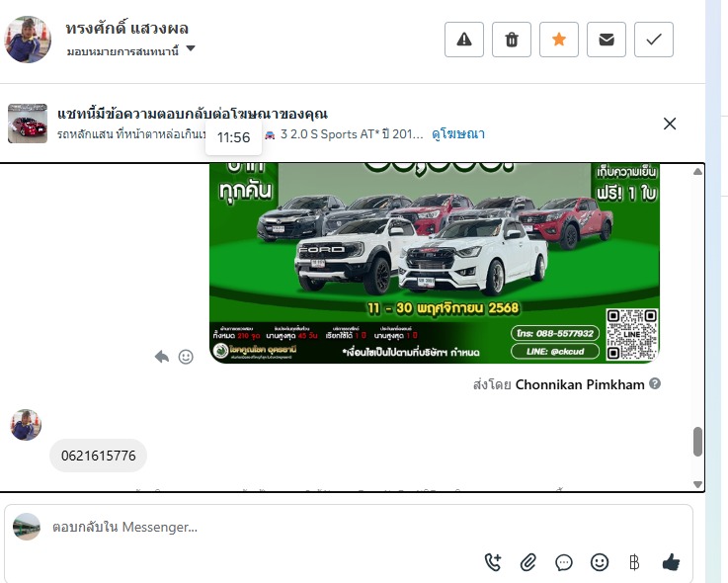Select the 0621615776 message bubble
The height and width of the screenshot is (583, 728).
[99, 456]
